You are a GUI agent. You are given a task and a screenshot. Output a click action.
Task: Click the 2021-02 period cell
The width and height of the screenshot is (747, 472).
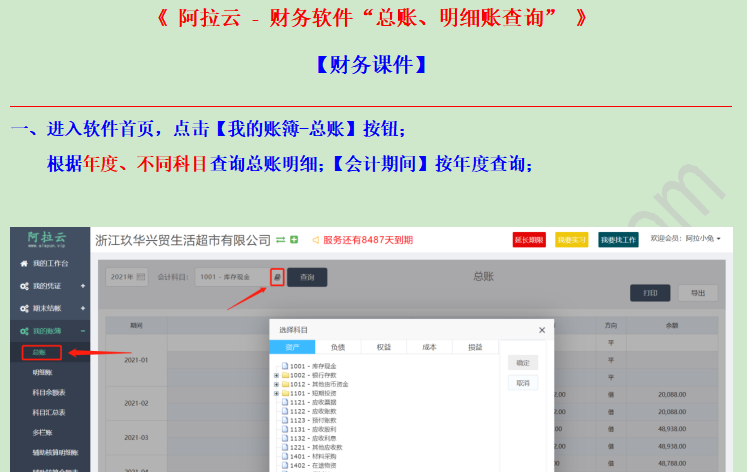pos(136,403)
